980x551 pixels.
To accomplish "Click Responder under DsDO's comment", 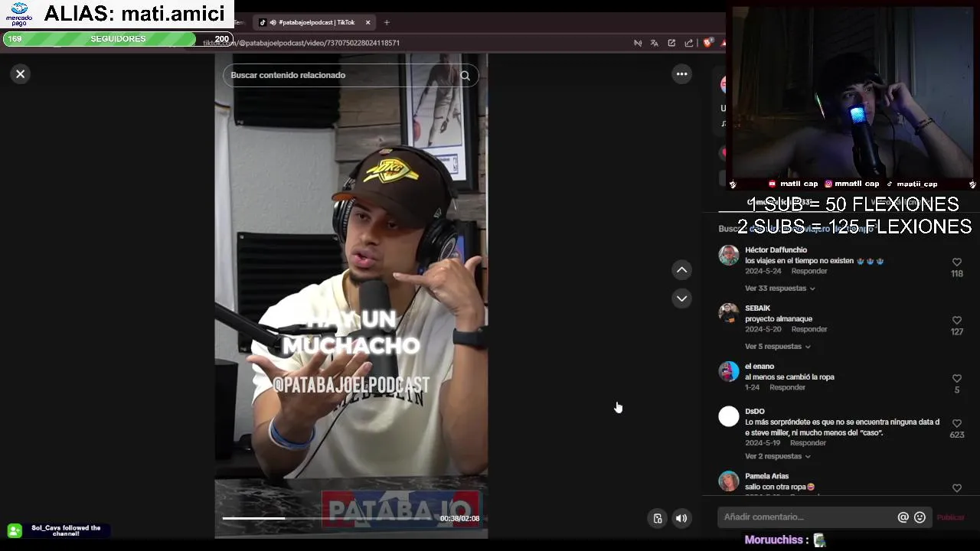I will (x=808, y=442).
